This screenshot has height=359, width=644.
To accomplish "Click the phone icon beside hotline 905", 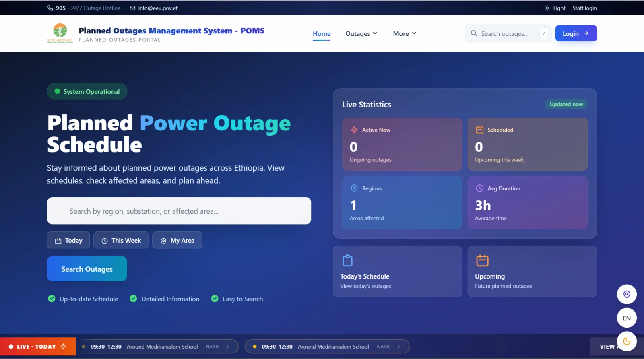I will 50,8.
